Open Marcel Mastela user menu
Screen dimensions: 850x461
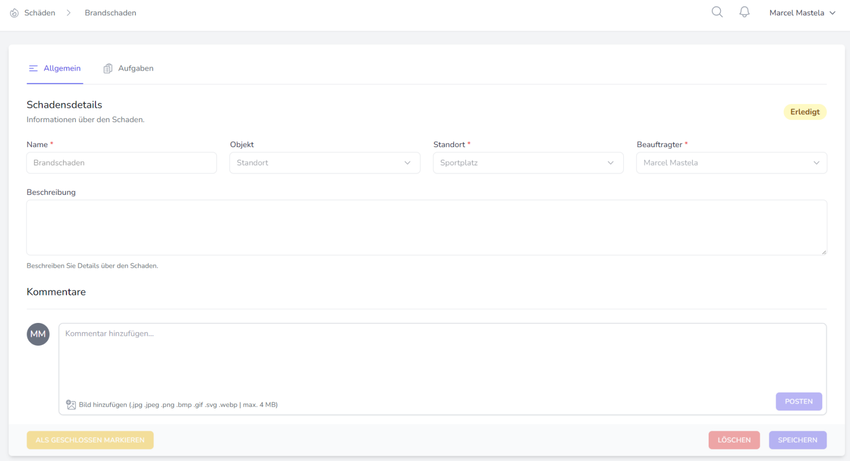pyautogui.click(x=802, y=13)
